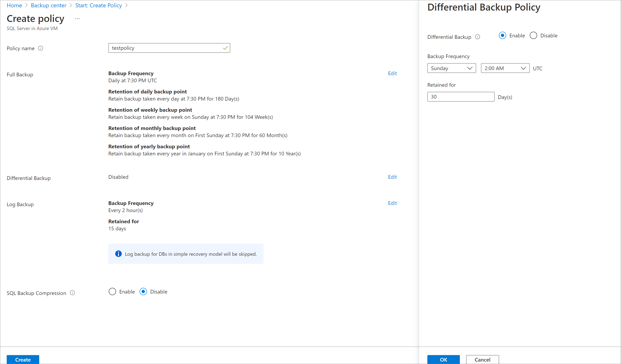Open the Backup Frequency day dropdown
Screen dimensions: 621x364
[451, 68]
